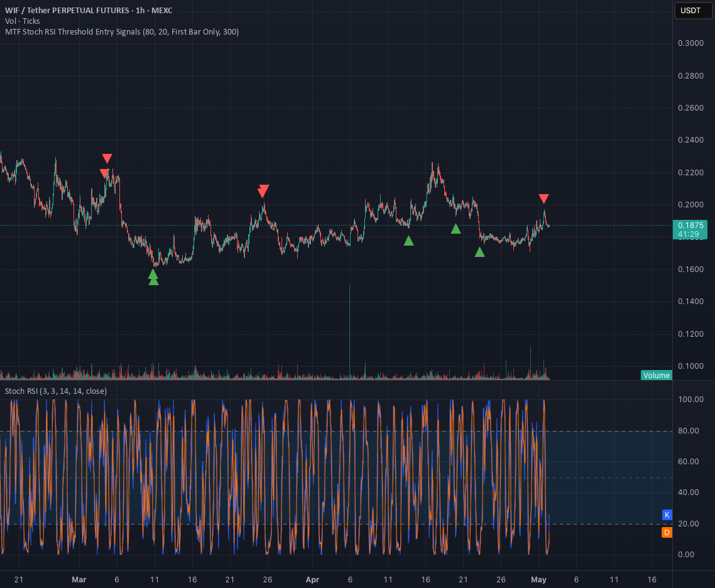Screen dimensions: 715x588
Task: Click the upper red sell arrow near Mar 5
Action: tap(107, 158)
